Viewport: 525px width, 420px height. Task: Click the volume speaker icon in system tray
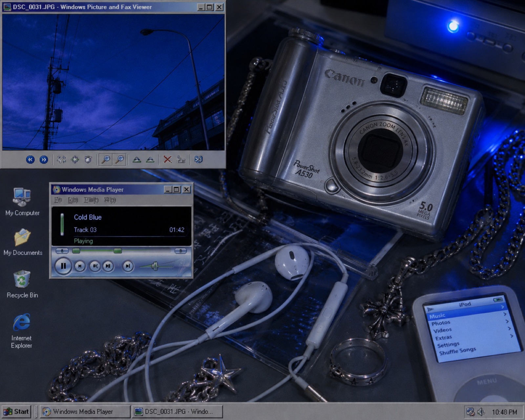[x=481, y=412]
